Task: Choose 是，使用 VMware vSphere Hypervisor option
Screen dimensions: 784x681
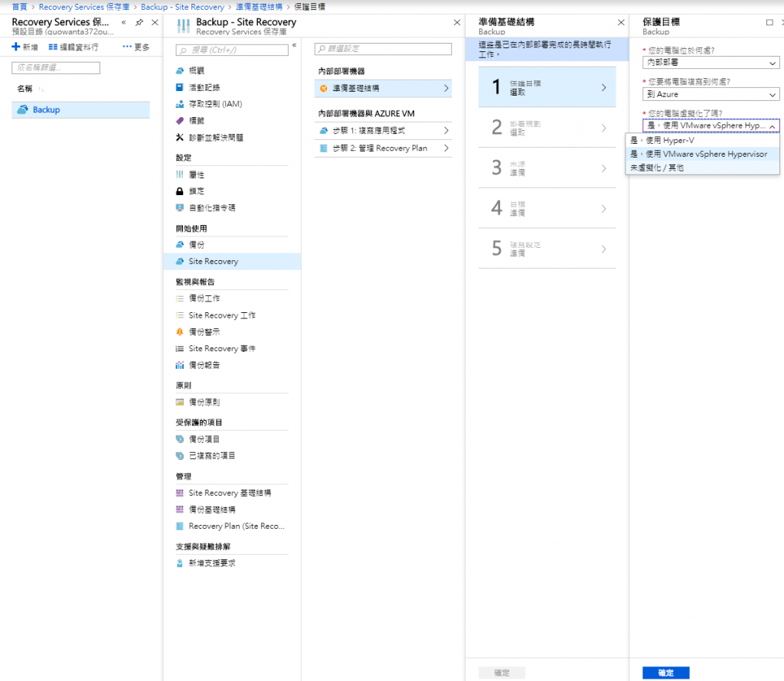Action: tap(703, 154)
